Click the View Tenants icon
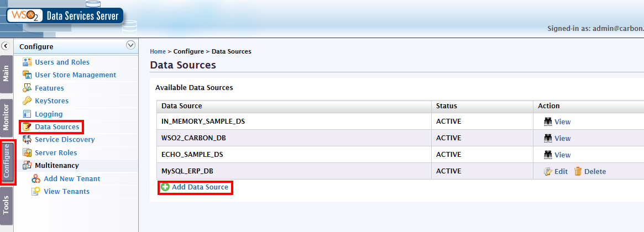This screenshot has height=232, width=644. tap(36, 191)
